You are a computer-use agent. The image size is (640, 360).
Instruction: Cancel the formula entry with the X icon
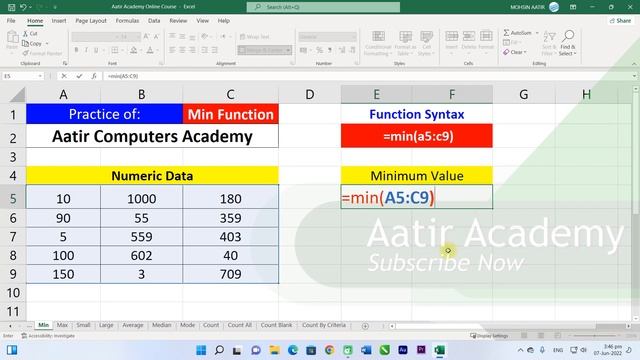point(64,76)
